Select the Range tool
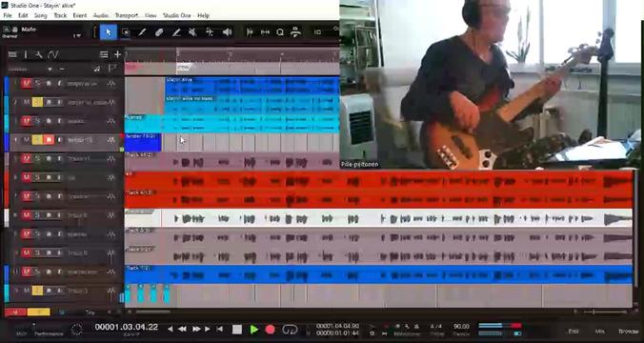The height and width of the screenshot is (343, 644). pos(126,32)
